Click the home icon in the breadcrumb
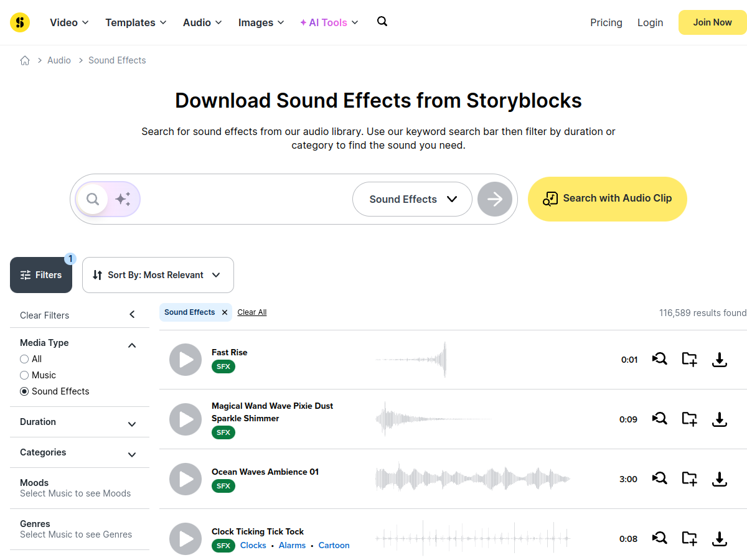The height and width of the screenshot is (560, 747). tap(25, 60)
